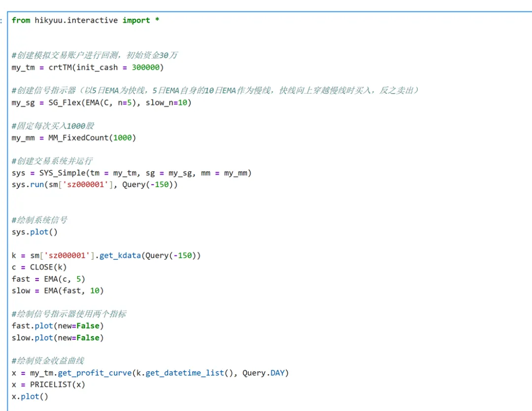Click the line 'c = CLOSE(k)'
Image resolution: width=532 pixels, height=411 pixels.
point(39,267)
